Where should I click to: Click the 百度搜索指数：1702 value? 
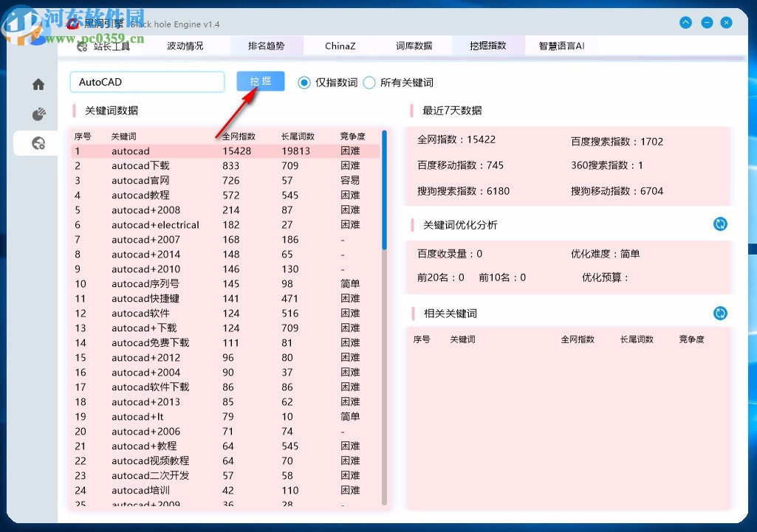617,142
